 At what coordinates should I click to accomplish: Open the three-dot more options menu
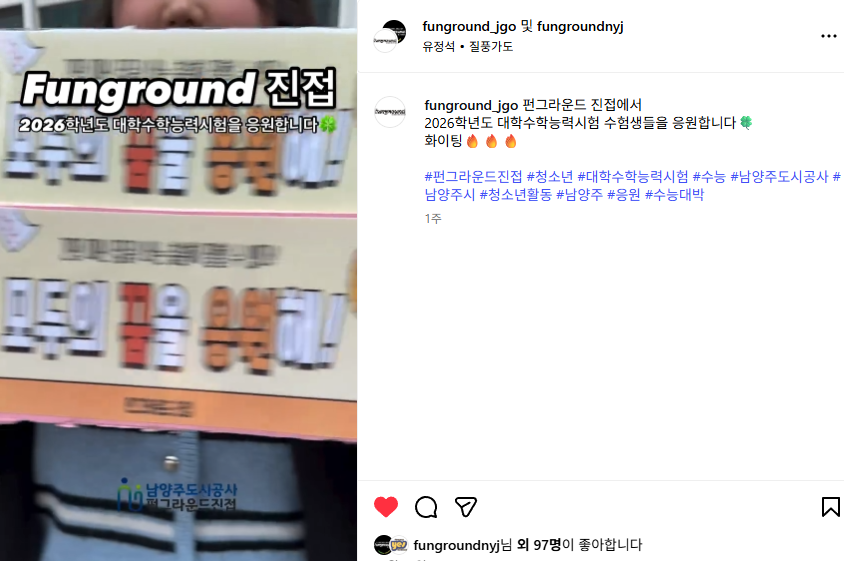(828, 36)
